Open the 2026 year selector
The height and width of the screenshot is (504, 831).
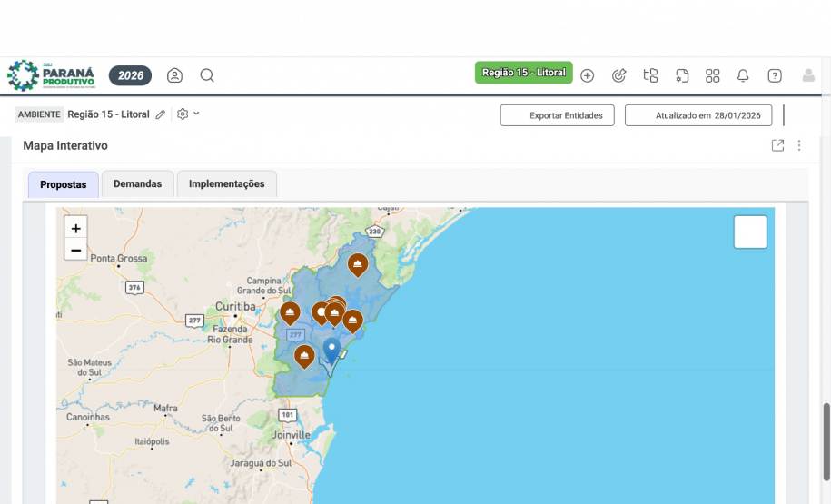coord(130,75)
